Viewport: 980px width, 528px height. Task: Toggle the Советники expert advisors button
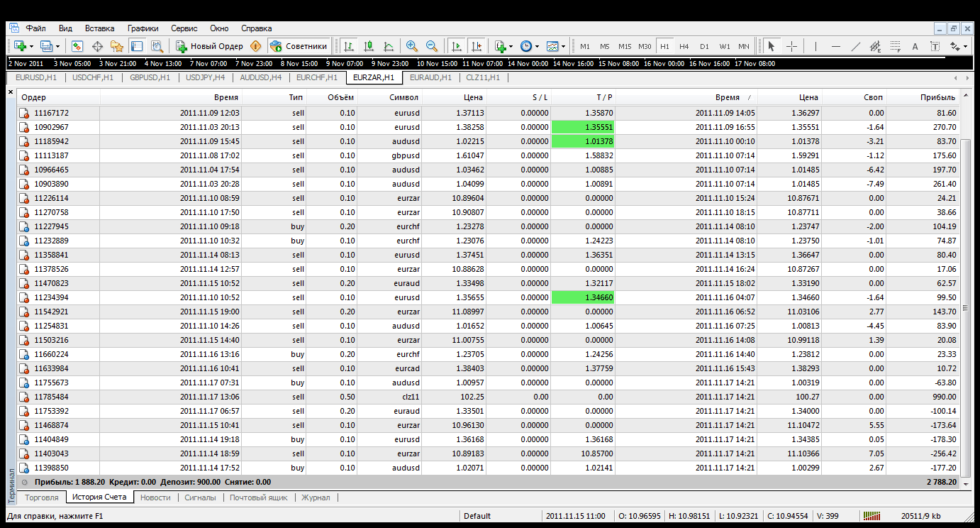click(299, 46)
